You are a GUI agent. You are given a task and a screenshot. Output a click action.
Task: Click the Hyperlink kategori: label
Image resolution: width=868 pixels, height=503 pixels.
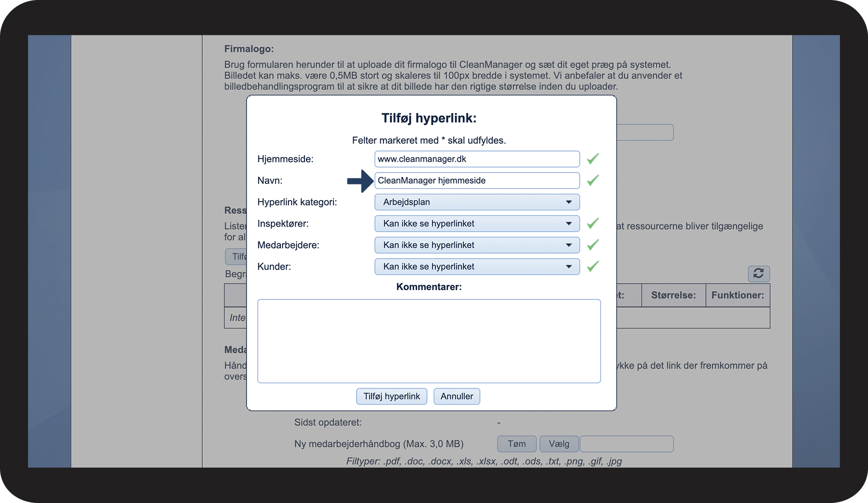coord(297,202)
